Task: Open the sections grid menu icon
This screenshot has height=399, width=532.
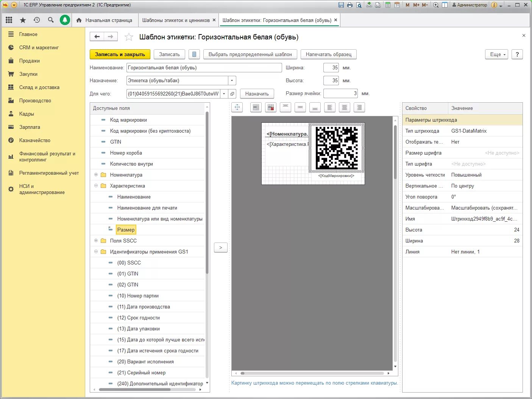Action: 9,20
